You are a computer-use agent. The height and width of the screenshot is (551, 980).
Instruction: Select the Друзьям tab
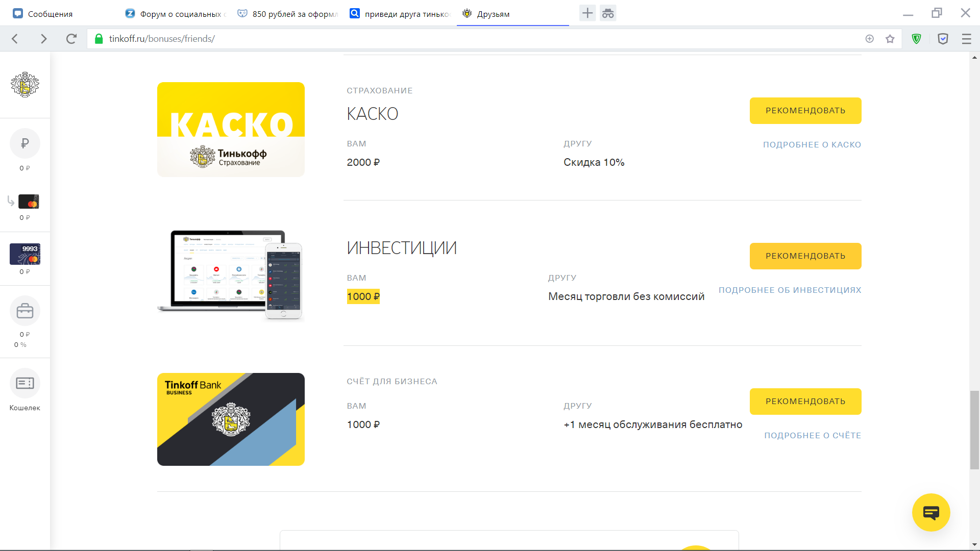pyautogui.click(x=513, y=14)
